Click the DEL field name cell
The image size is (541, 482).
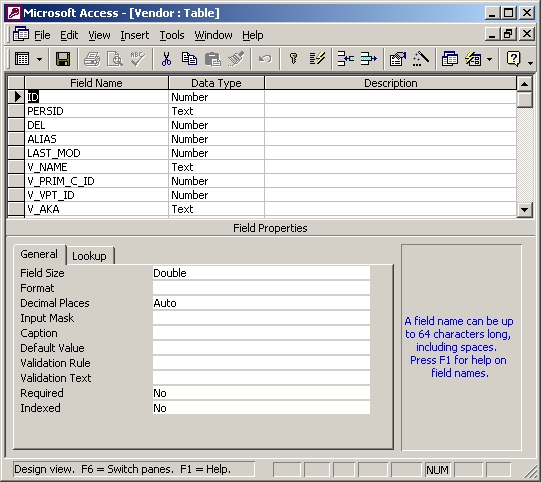click(x=96, y=125)
